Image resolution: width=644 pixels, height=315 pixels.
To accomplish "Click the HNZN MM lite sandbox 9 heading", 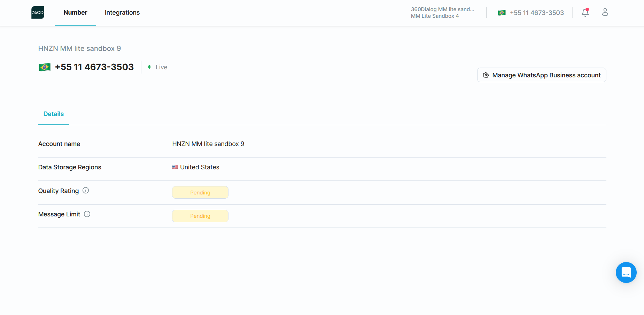I will 79,48.
